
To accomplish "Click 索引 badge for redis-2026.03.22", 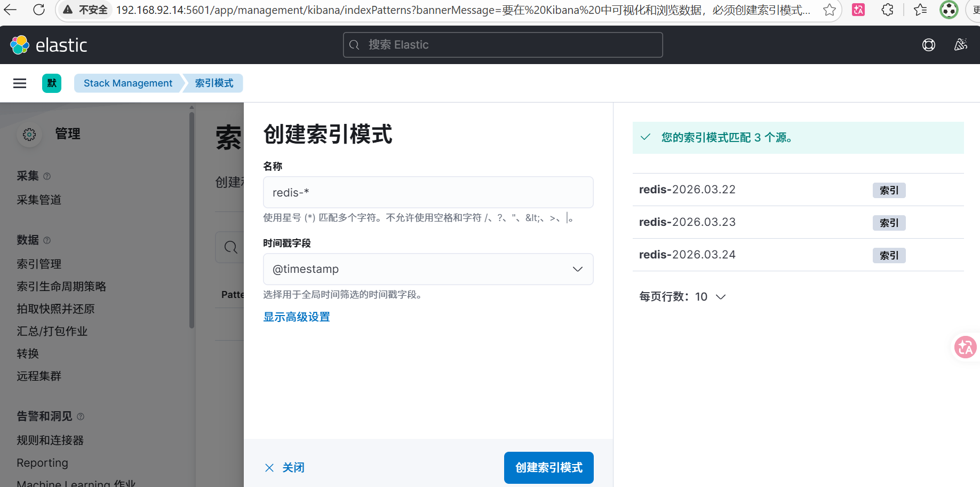I will tap(889, 190).
